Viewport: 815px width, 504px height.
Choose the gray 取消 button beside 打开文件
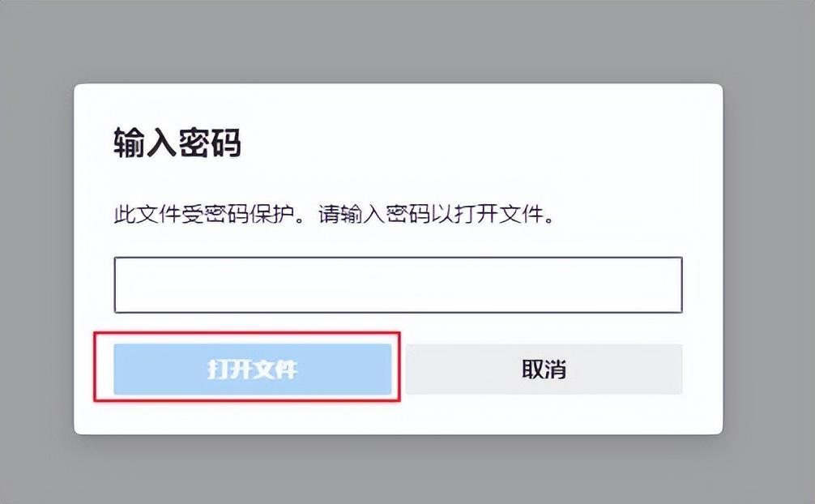click(x=544, y=369)
